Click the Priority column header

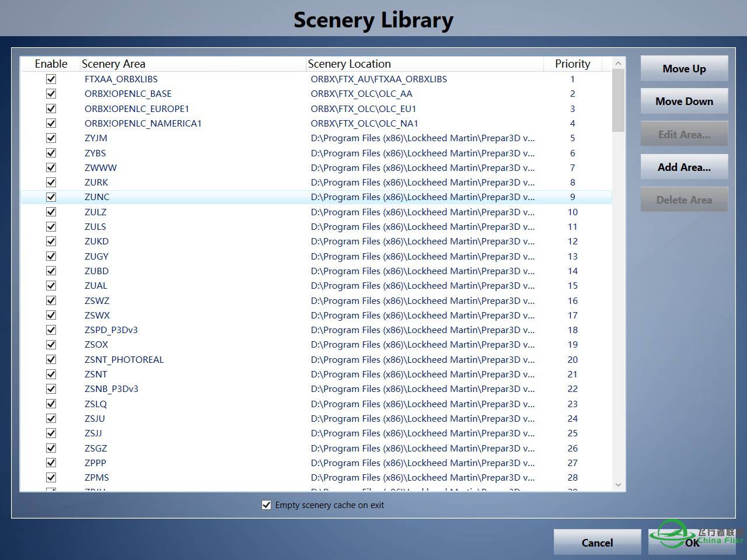[573, 64]
